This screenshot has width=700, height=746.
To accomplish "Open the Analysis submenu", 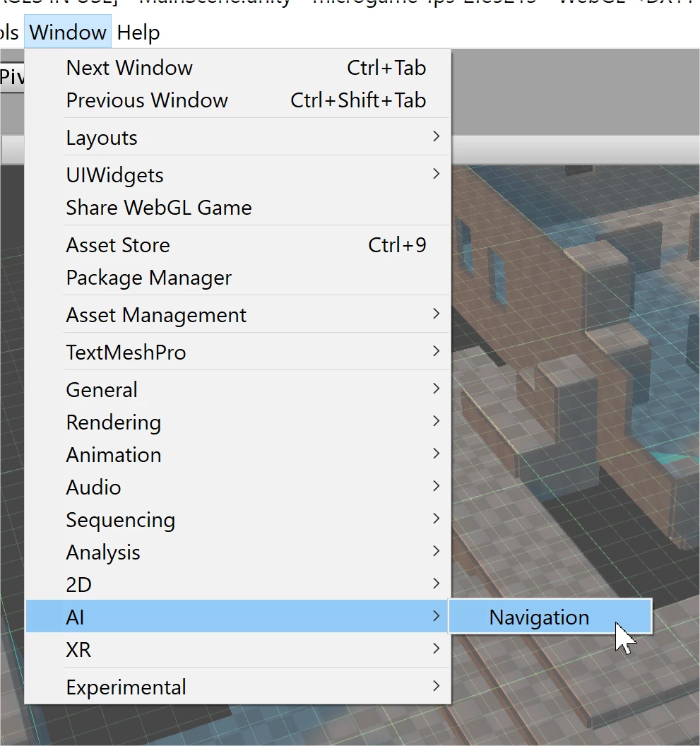I will [x=238, y=552].
